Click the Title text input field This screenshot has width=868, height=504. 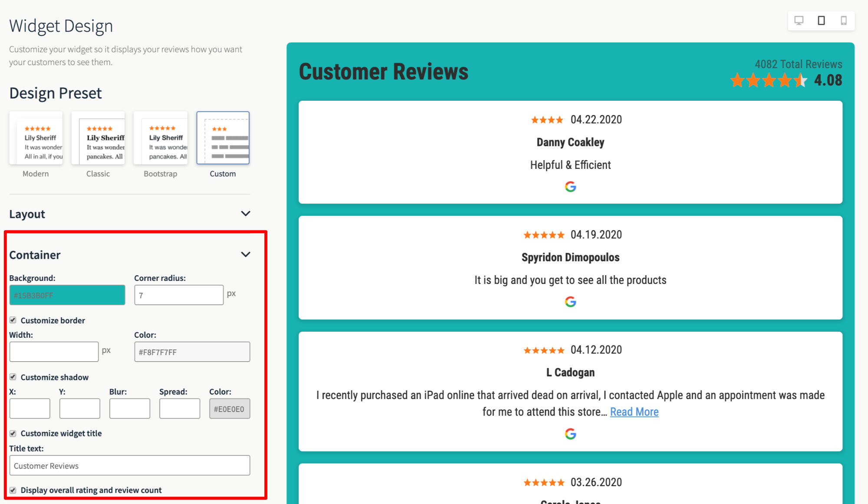click(x=129, y=465)
